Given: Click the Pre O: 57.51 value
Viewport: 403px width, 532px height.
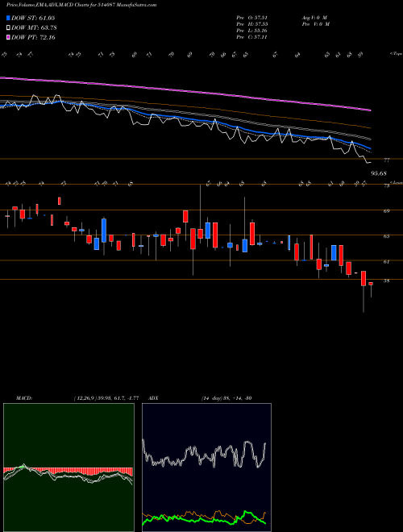Looking at the screenshot, I should [x=251, y=18].
